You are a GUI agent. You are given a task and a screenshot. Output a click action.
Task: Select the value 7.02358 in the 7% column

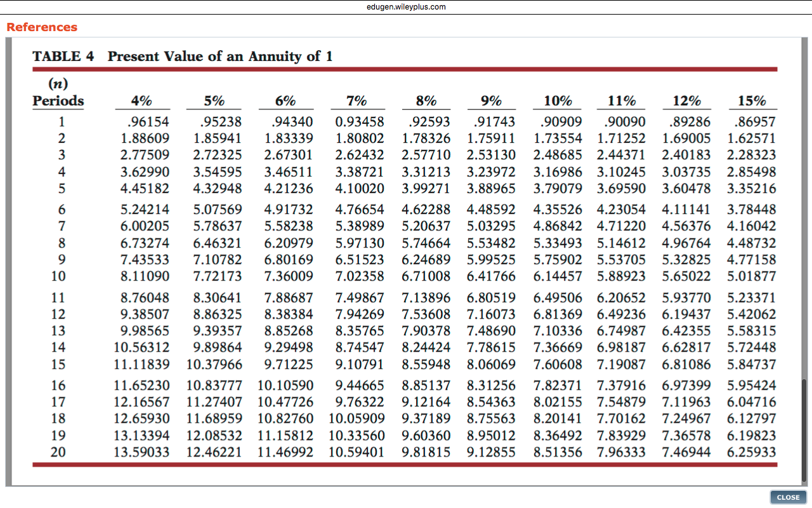tap(358, 276)
